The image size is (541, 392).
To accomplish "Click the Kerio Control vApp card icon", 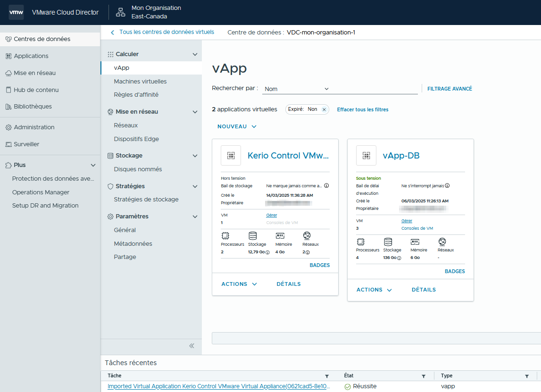I will (231, 156).
